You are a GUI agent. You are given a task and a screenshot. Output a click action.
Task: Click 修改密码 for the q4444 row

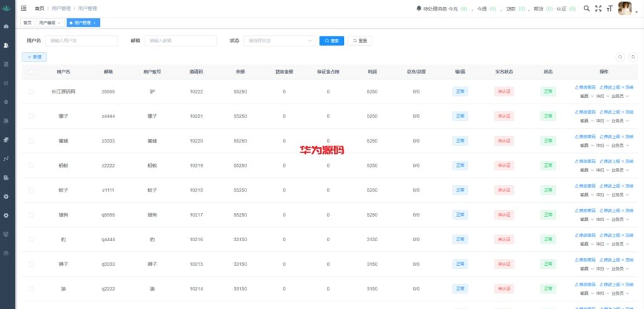[585, 235]
